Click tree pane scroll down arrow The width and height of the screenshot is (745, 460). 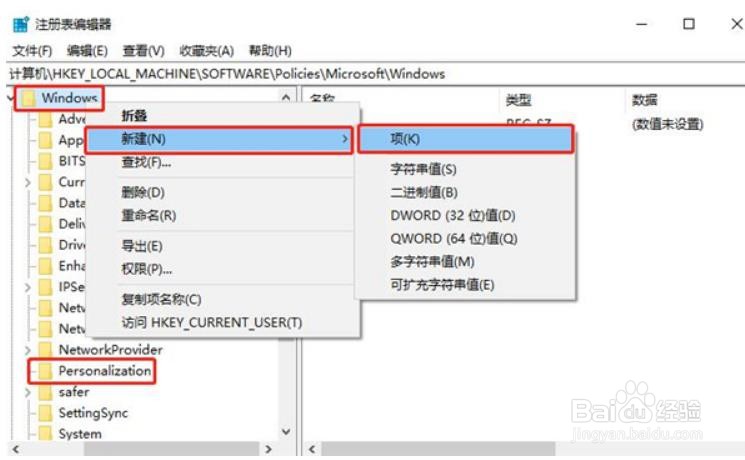pos(286,431)
